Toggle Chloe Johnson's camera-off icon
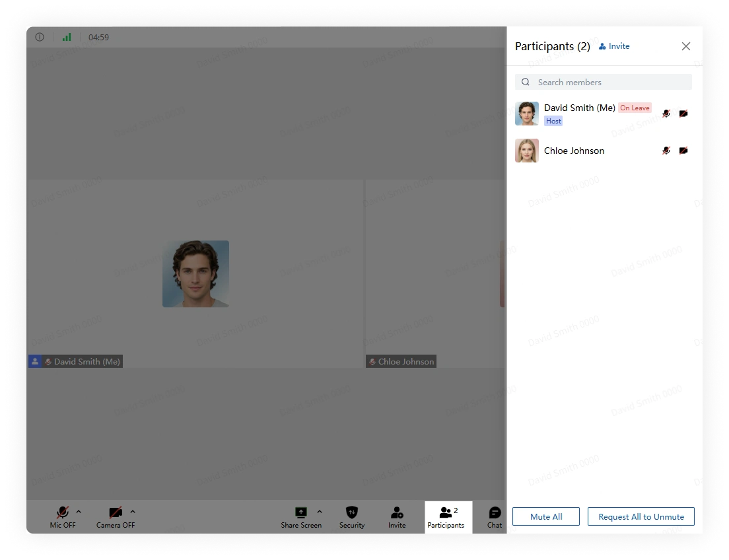The image size is (729, 560). 683,150
